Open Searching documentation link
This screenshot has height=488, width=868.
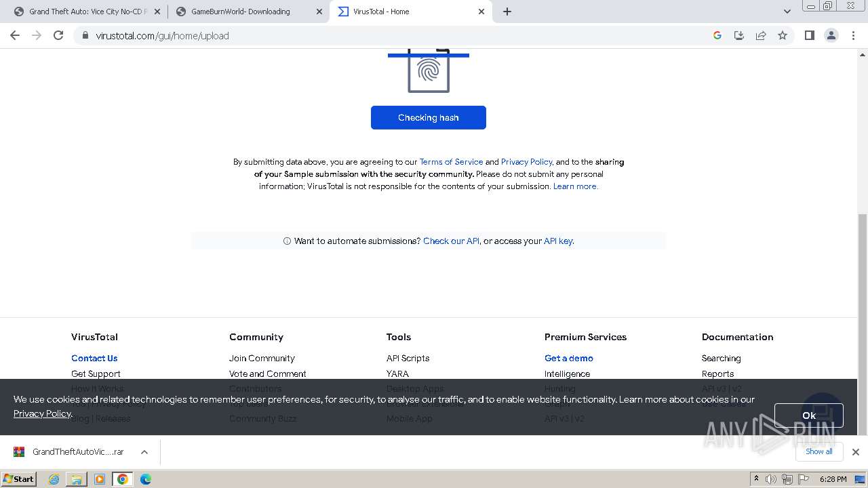click(722, 358)
